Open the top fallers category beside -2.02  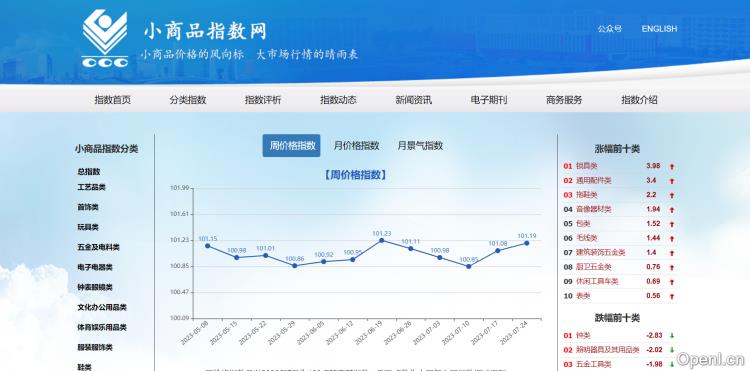coord(608,349)
